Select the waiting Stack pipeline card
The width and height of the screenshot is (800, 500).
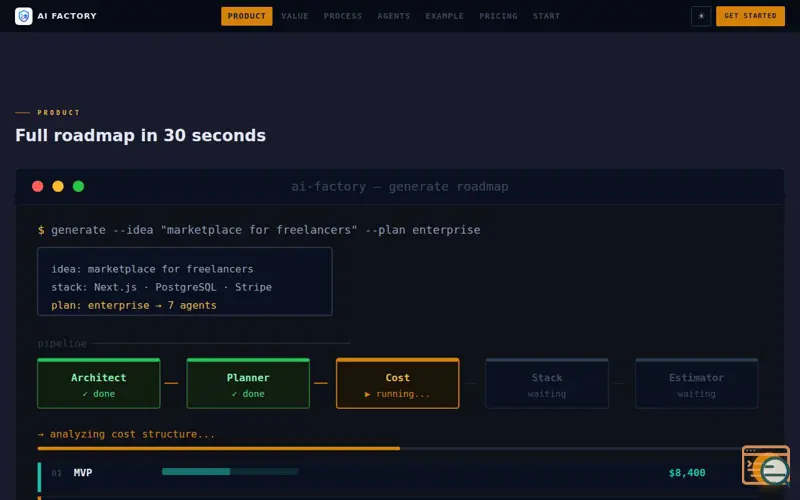coord(547,383)
